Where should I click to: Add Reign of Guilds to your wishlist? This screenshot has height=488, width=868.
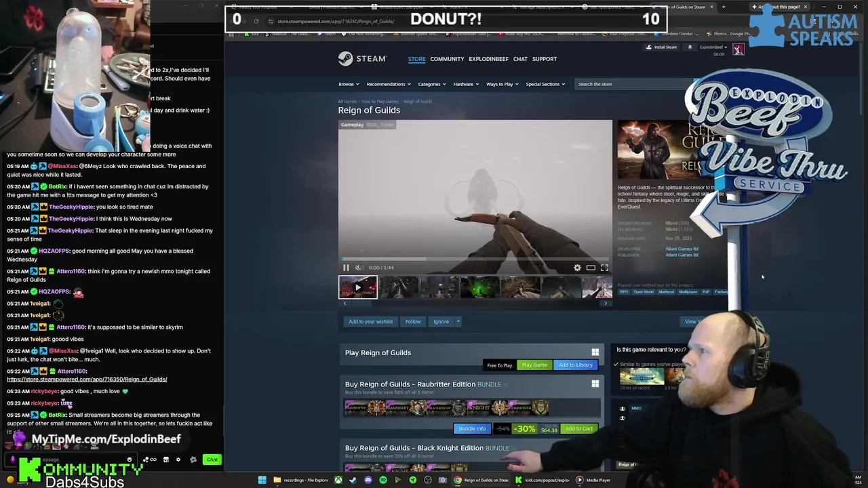(x=370, y=321)
